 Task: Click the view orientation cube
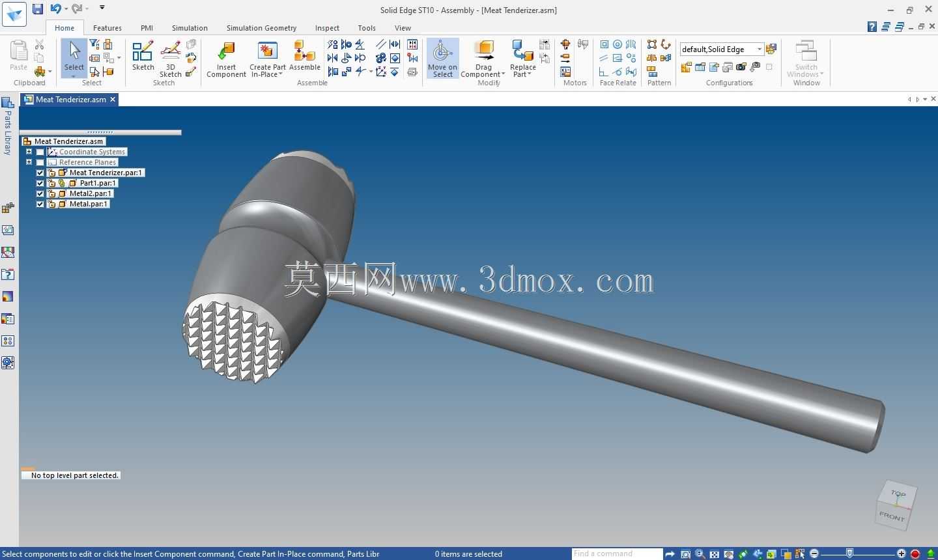click(x=896, y=506)
